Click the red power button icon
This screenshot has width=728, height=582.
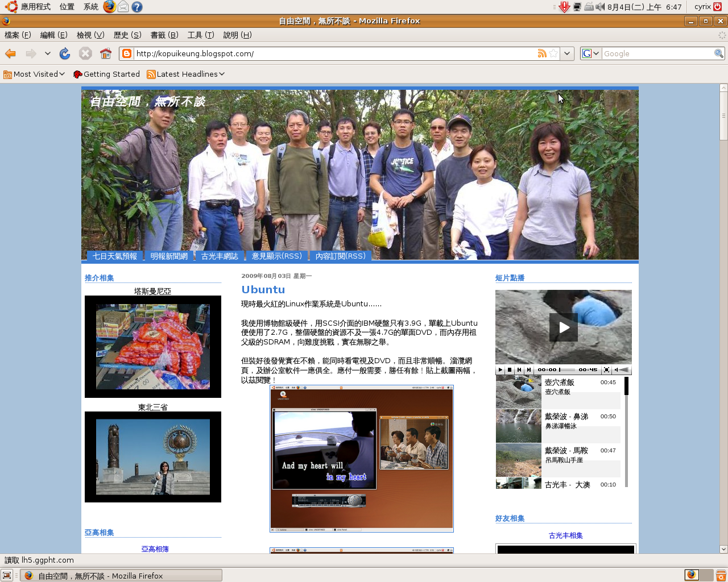point(717,7)
